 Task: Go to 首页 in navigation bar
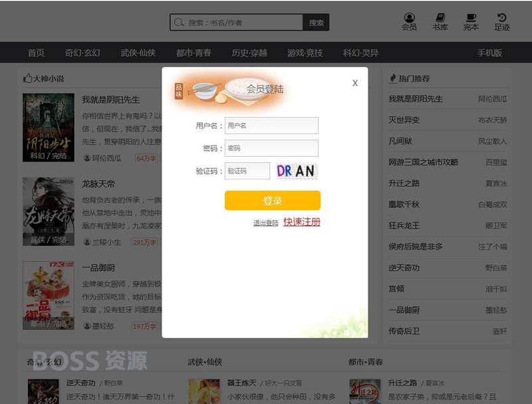pyautogui.click(x=36, y=53)
